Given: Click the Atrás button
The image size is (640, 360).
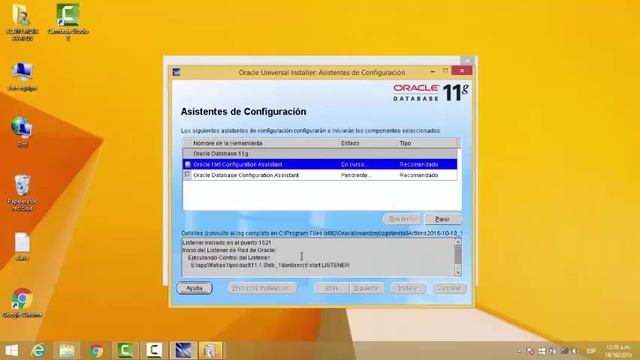Looking at the screenshot, I should click(x=332, y=288).
